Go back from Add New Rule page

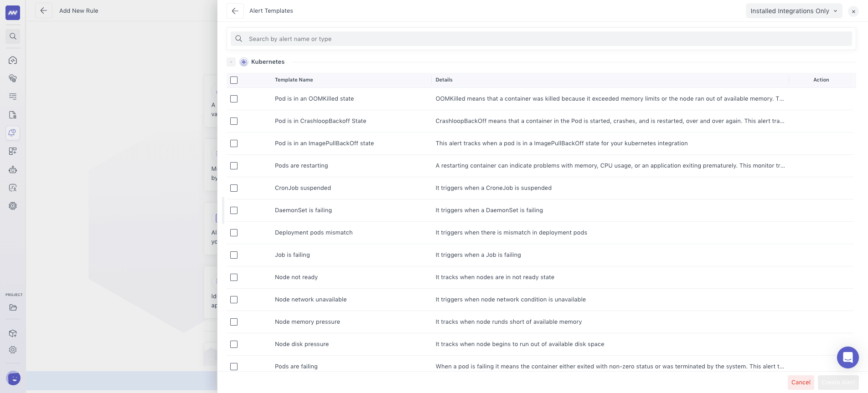pos(43,10)
